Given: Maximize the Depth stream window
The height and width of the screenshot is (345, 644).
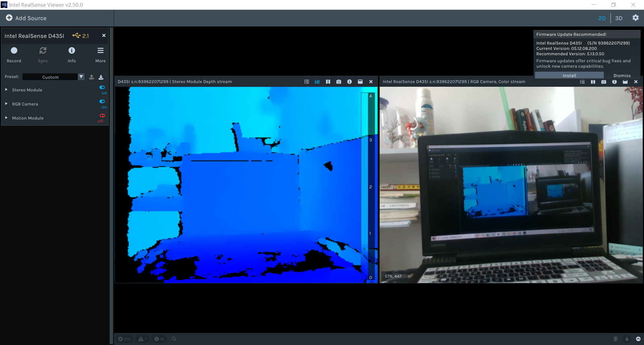Looking at the screenshot, I should pyautogui.click(x=360, y=82).
